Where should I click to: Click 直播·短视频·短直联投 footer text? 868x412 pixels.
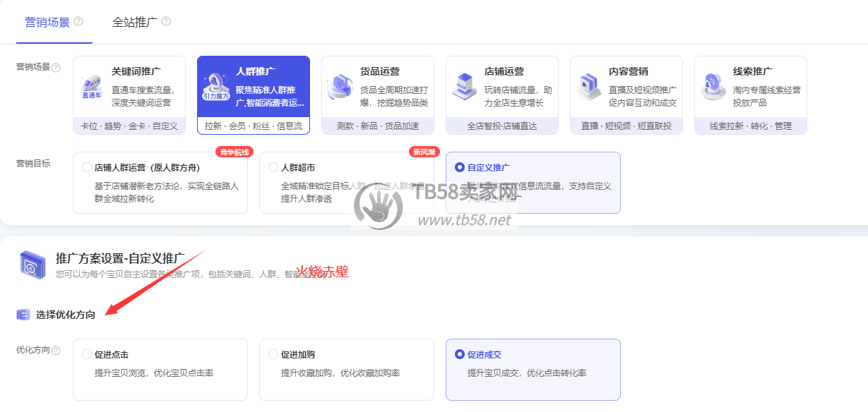(x=626, y=126)
